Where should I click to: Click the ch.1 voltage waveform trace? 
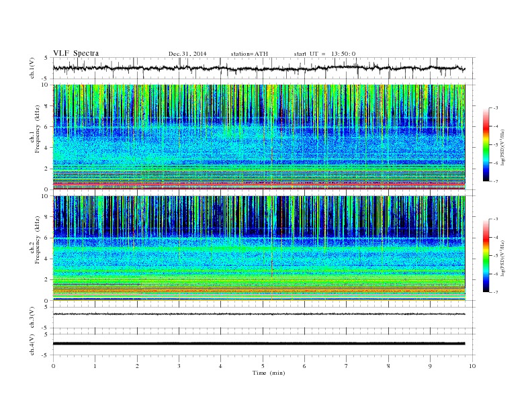pyautogui.click(x=259, y=68)
